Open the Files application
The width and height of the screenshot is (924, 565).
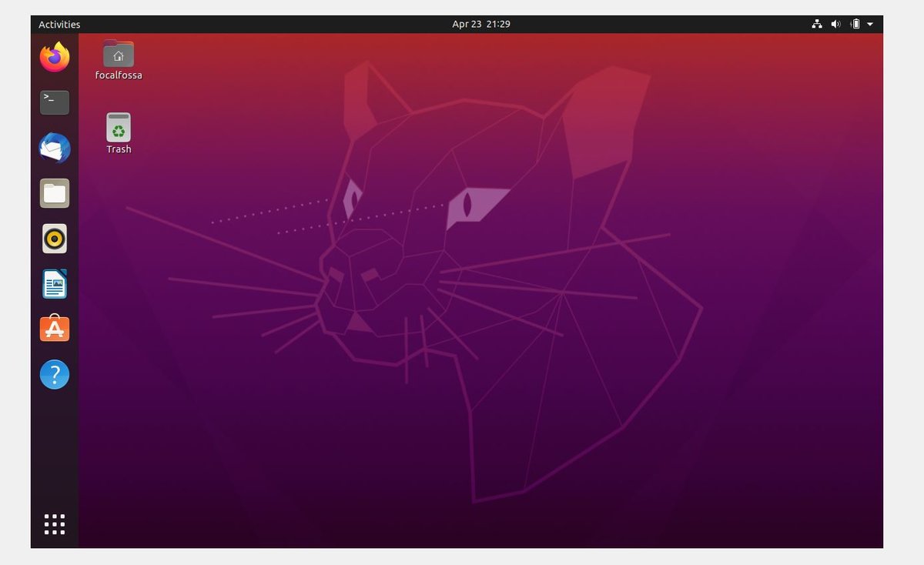(54, 193)
